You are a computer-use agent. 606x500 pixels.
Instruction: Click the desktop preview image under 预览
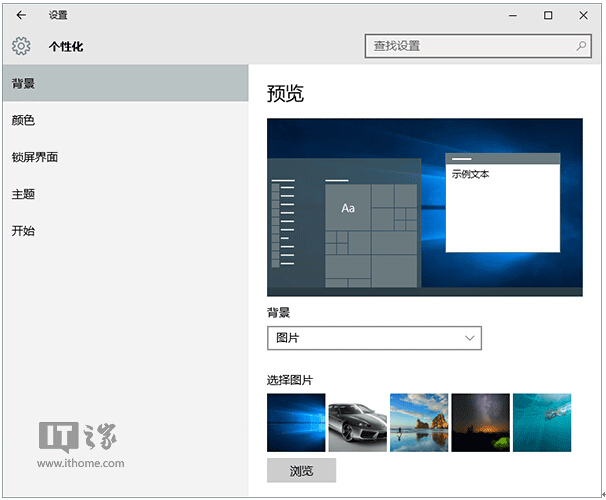click(x=424, y=207)
